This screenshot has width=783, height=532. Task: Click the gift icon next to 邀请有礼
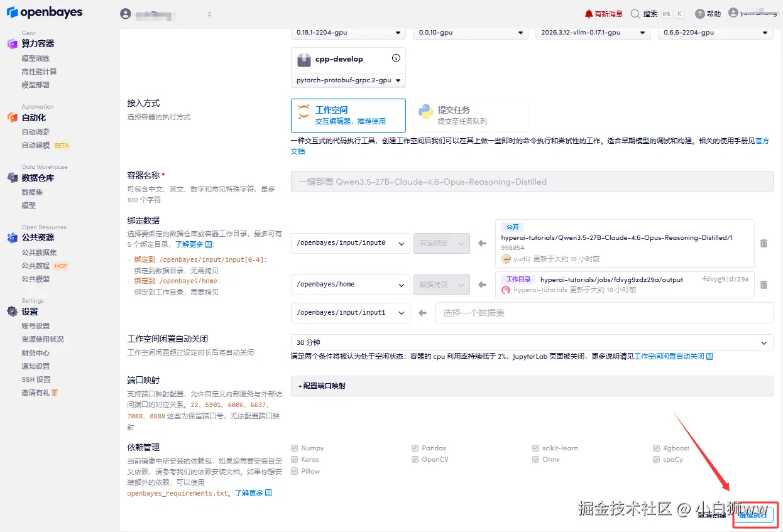[x=55, y=393]
